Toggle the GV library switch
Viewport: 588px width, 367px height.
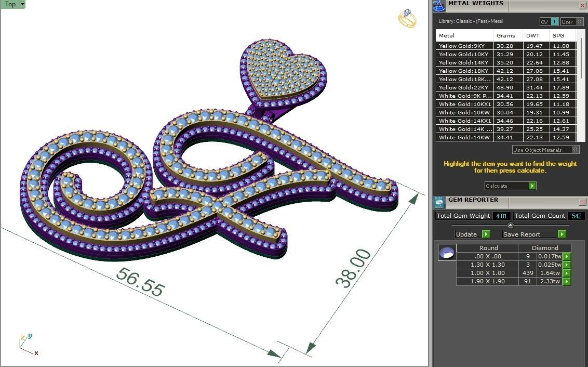tap(550, 22)
